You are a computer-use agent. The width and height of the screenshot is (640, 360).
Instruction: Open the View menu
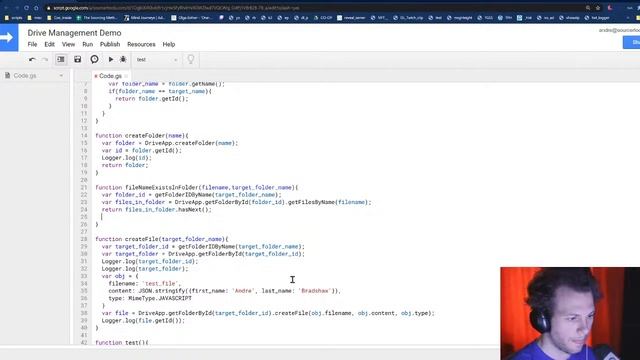tap(68, 44)
